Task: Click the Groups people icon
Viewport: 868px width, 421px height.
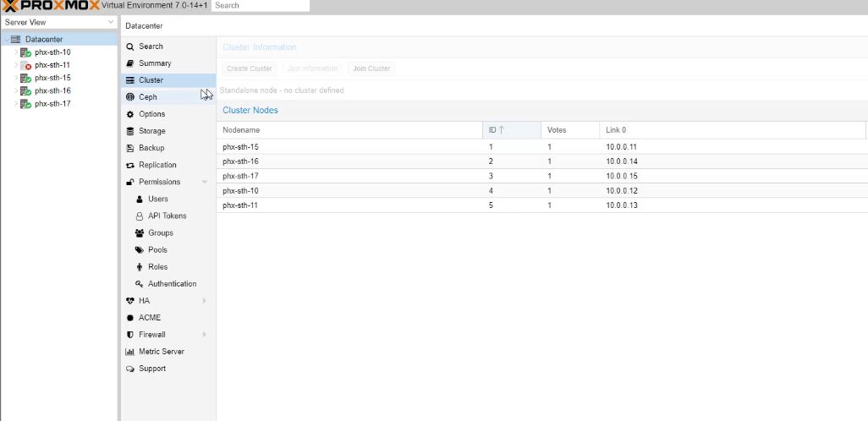Action: (140, 233)
